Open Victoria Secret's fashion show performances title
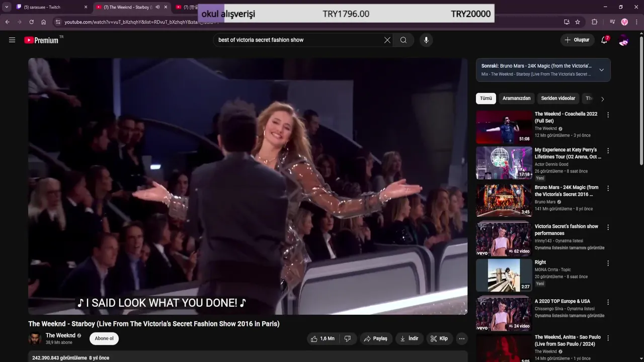 pos(567,230)
